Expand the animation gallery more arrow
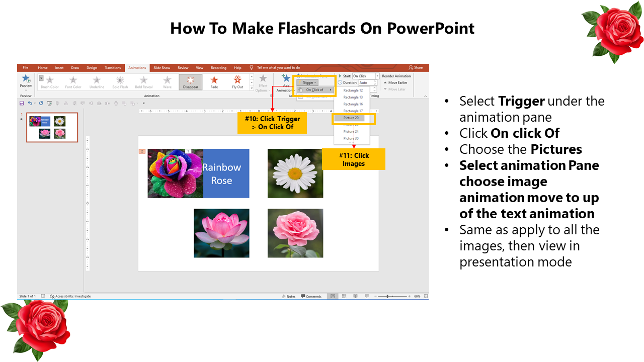This screenshot has height=362, width=644. 251,88
